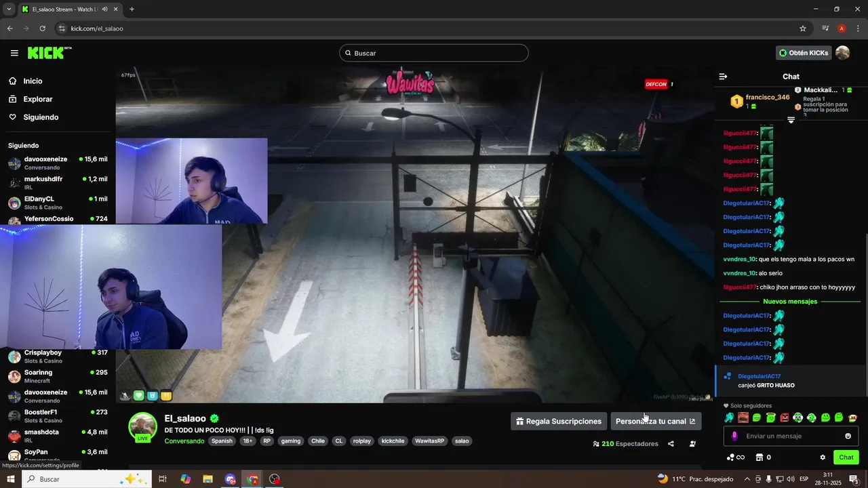The height and width of the screenshot is (488, 868).
Task: Click Personaliza tu canal button
Action: [x=656, y=421]
